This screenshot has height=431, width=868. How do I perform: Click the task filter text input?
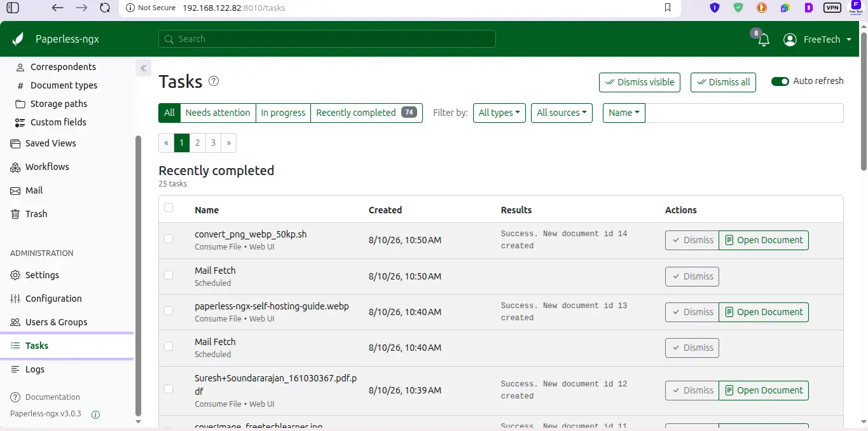744,113
